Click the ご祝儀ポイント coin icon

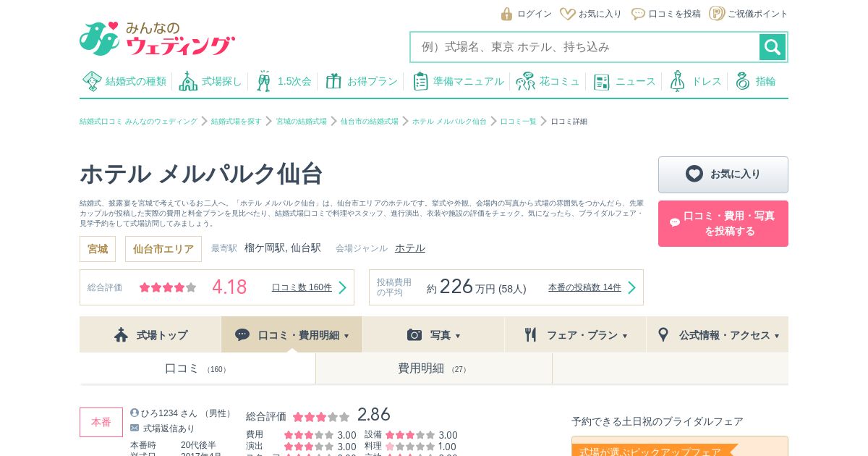point(717,13)
